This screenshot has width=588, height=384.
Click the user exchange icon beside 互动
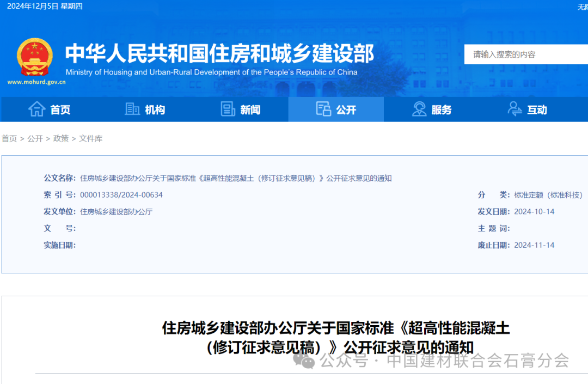pos(515,109)
